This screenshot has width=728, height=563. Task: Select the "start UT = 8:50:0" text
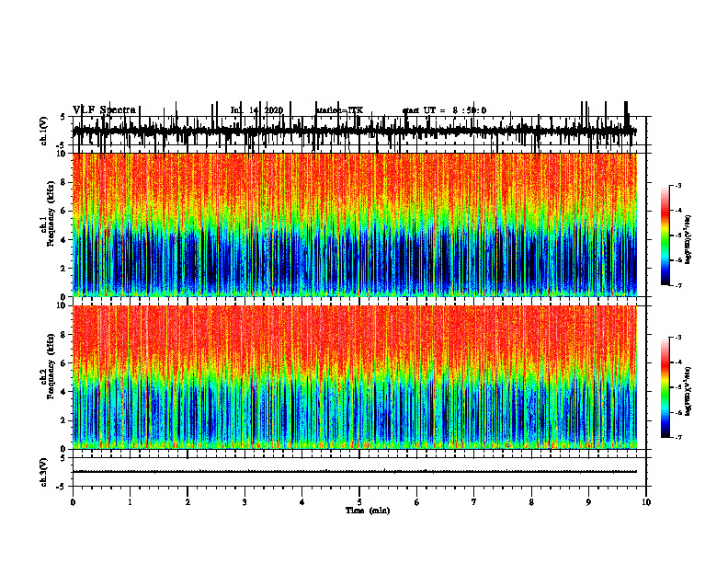(444, 110)
